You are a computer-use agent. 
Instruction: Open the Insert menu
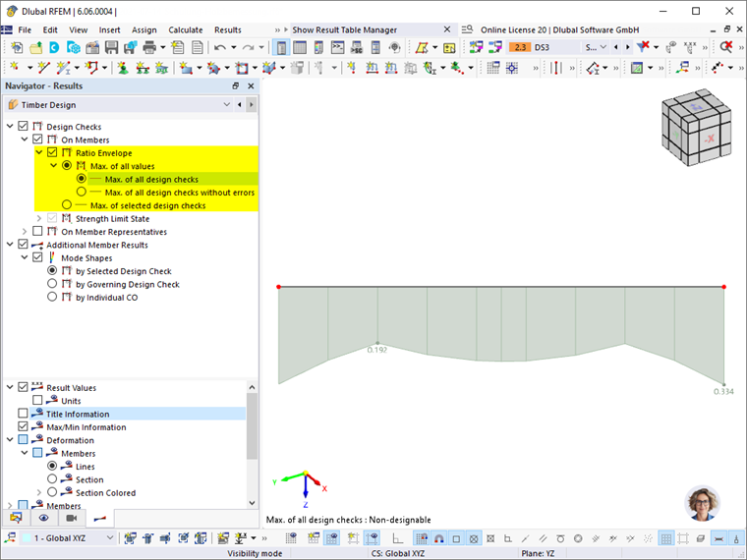tap(109, 29)
